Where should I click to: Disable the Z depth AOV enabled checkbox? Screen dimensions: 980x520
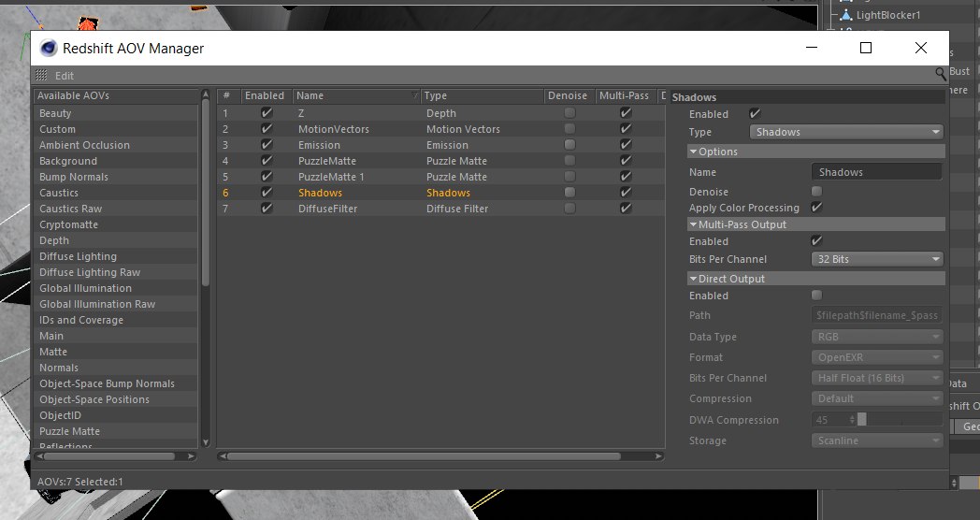(x=267, y=113)
